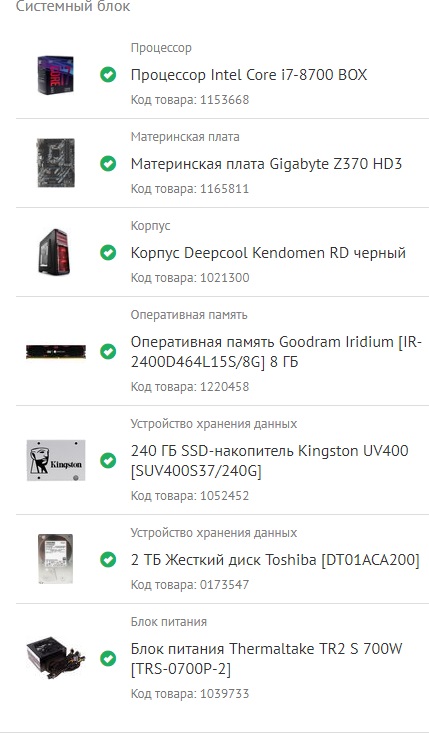Click green checkmark next to Kingston SSD
The height and width of the screenshot is (733, 429).
pos(108,460)
